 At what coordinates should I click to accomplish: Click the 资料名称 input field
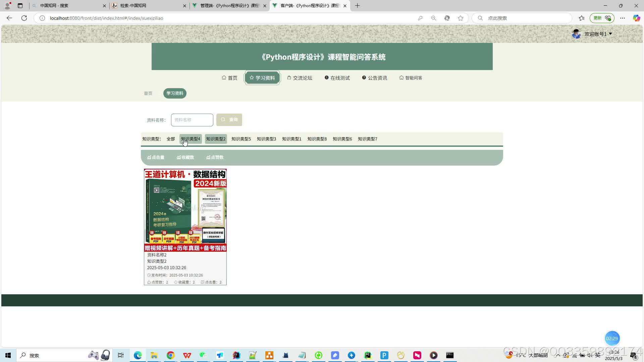point(192,120)
